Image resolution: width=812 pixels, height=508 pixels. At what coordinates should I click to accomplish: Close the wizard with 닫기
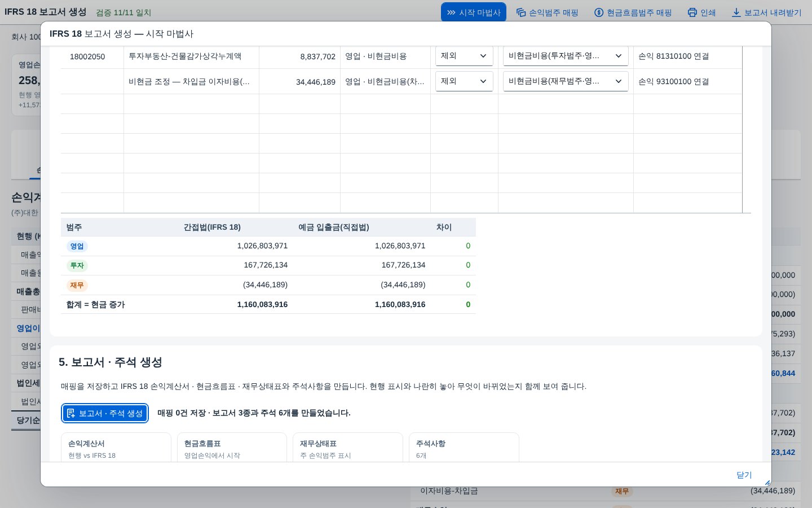pyautogui.click(x=744, y=475)
